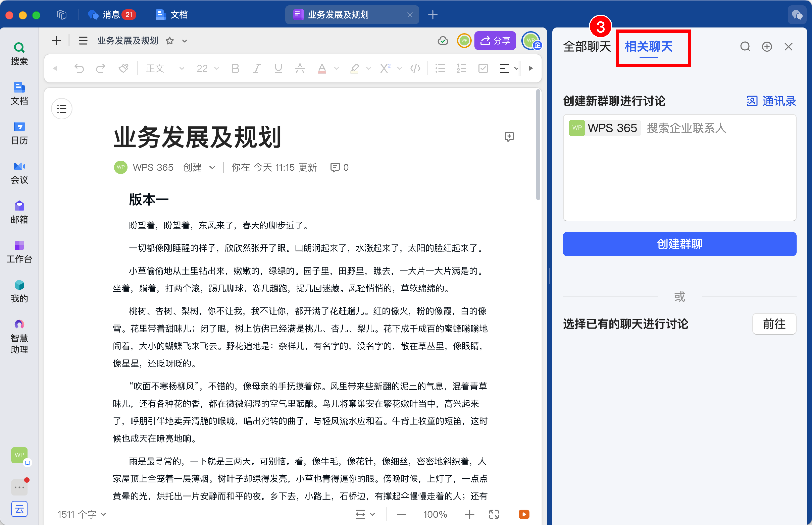812x525 pixels.
Task: Click the redo arrow in formatting toolbar
Action: pos(101,69)
